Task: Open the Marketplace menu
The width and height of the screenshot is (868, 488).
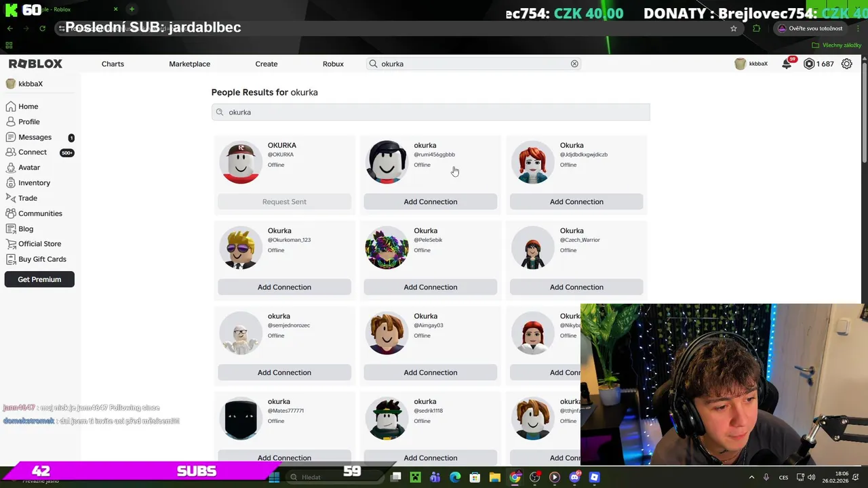Action: pos(189,64)
